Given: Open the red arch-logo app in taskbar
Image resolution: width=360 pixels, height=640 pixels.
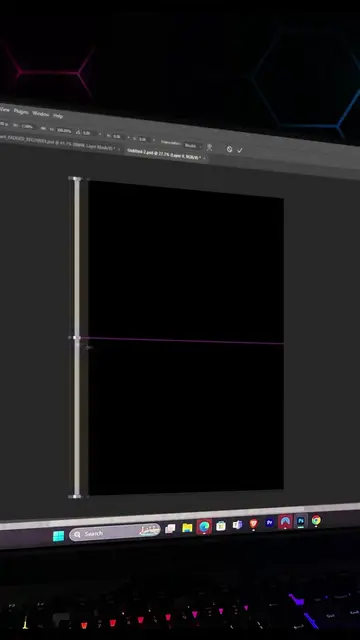Looking at the screenshot, I should point(285,522).
